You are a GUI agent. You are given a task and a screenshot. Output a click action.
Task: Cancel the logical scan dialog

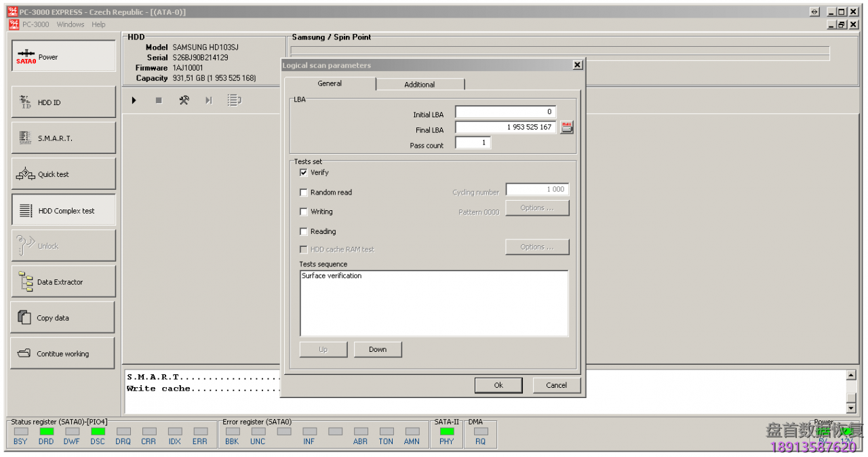[556, 385]
